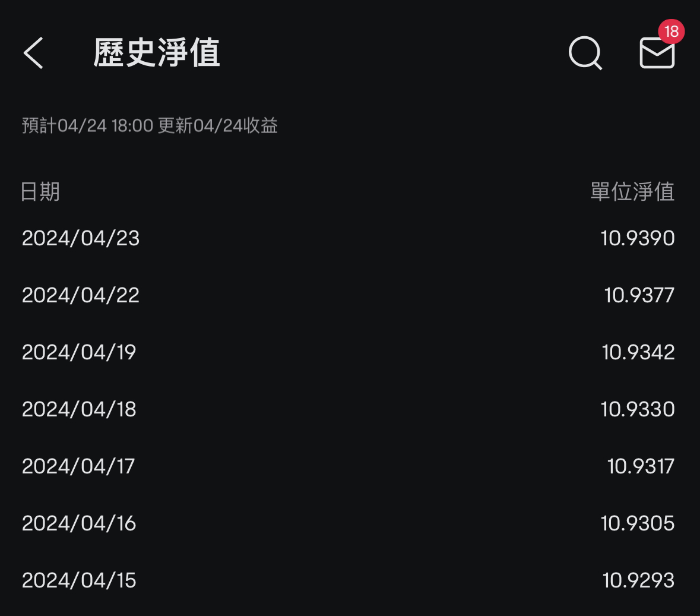
Task: Open the mail inbox icon
Action: pyautogui.click(x=657, y=53)
